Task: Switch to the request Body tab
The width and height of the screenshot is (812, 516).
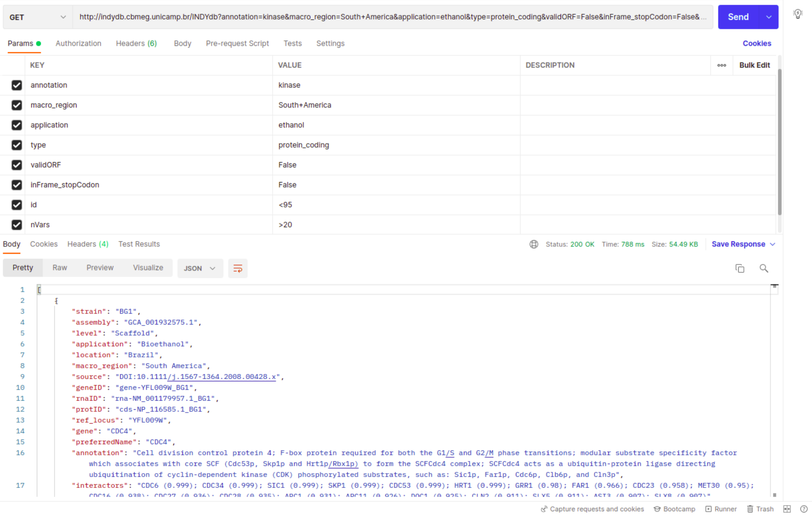Action: click(x=182, y=44)
